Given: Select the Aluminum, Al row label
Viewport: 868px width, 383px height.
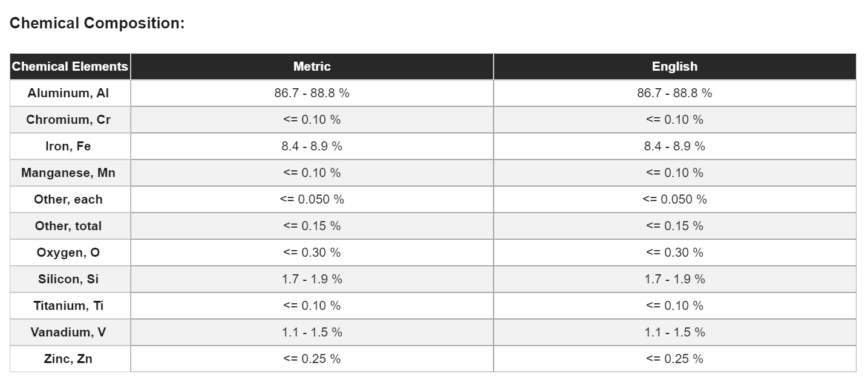Looking at the screenshot, I should click(x=68, y=93).
